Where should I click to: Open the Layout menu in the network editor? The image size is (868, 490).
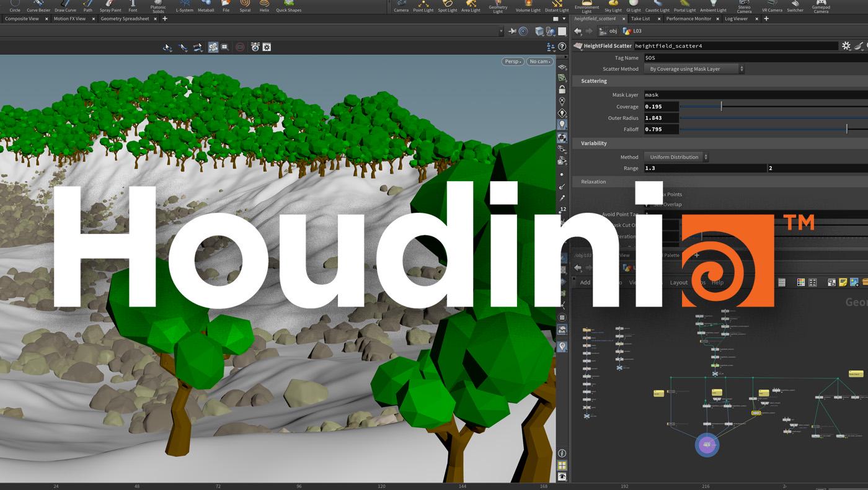click(679, 282)
